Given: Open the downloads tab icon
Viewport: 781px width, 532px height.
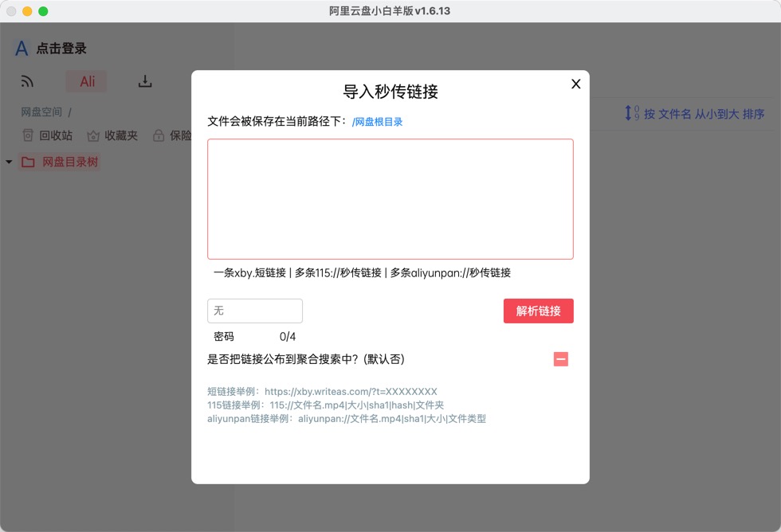Looking at the screenshot, I should click(x=145, y=81).
